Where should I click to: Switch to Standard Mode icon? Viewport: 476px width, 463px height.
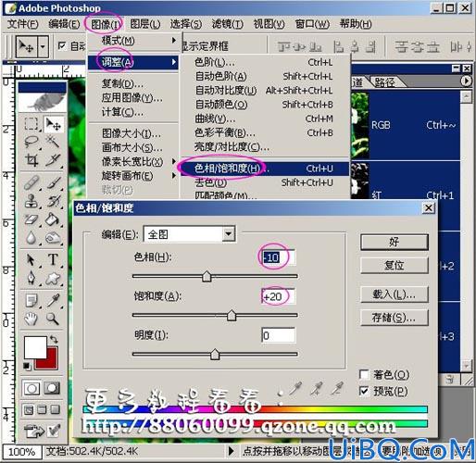click(x=31, y=388)
